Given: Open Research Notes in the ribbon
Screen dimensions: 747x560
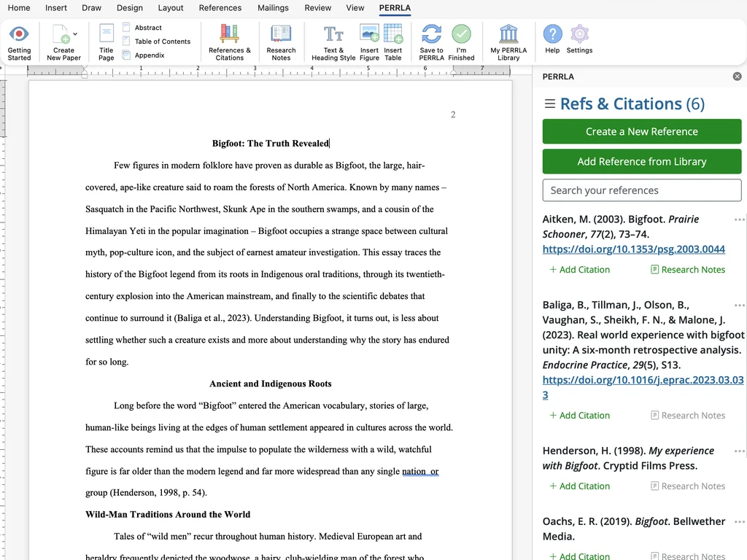Looking at the screenshot, I should 281,42.
